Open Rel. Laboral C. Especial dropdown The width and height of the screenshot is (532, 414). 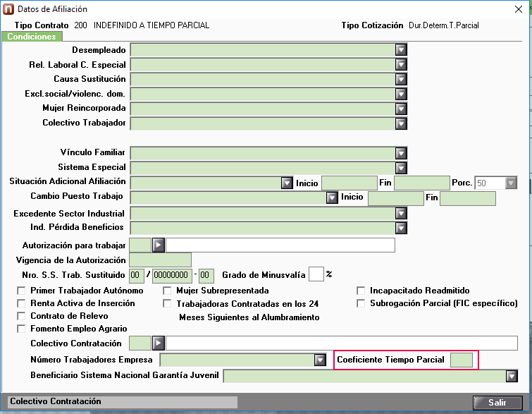pos(401,64)
